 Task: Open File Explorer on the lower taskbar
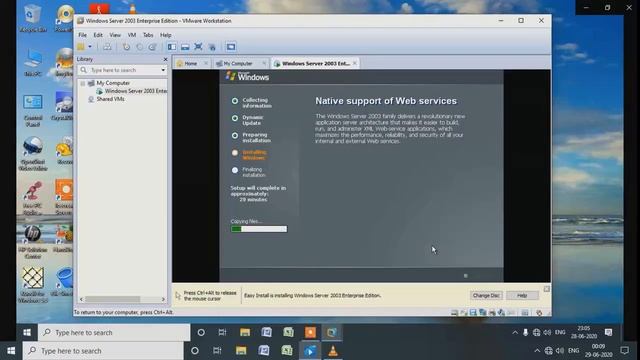[x=241, y=351]
